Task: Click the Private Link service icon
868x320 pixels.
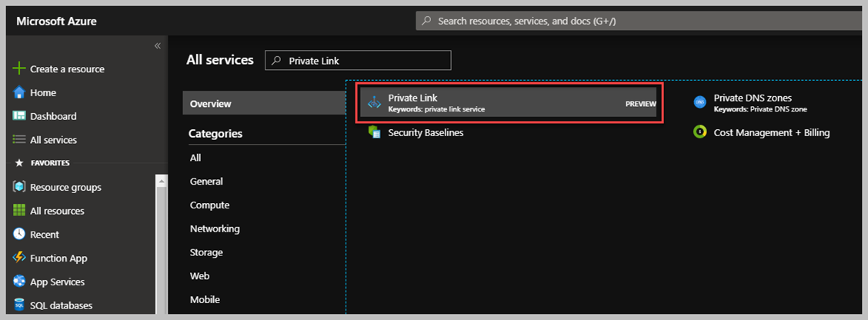Action: tap(375, 103)
